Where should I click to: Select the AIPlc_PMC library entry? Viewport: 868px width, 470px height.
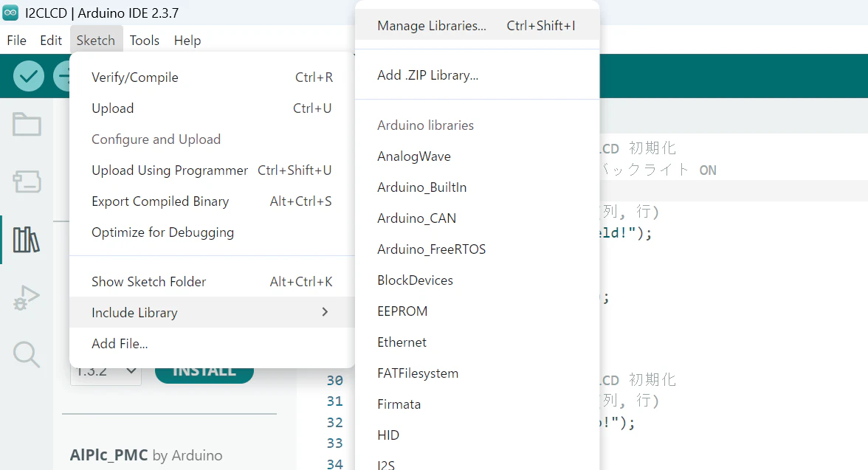146,455
